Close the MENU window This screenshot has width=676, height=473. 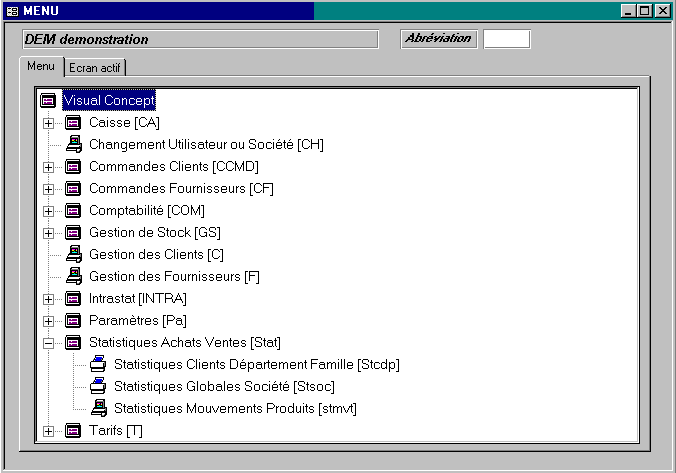click(662, 11)
